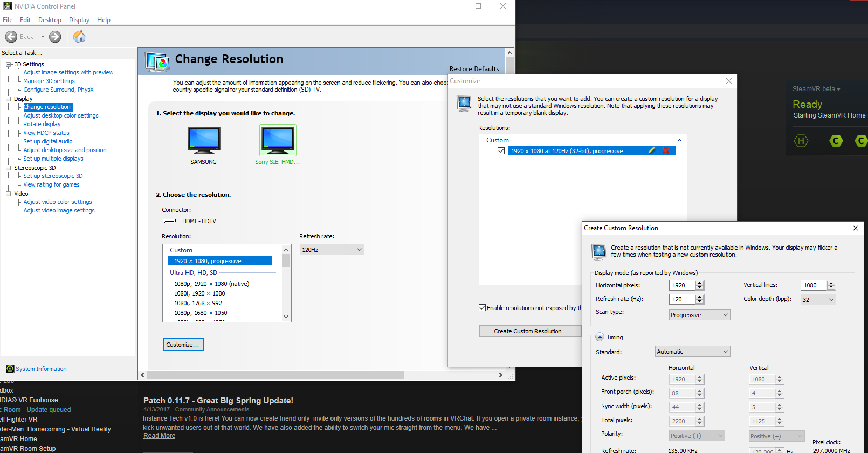Click the SteamVR headset H status icon
Image resolution: width=868 pixels, height=453 pixels.
801,141
